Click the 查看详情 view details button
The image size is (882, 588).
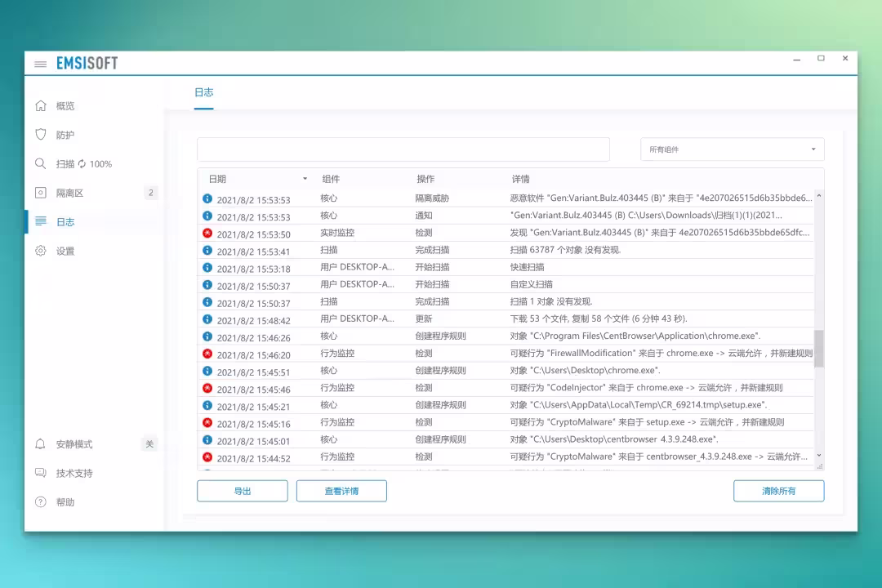(341, 491)
